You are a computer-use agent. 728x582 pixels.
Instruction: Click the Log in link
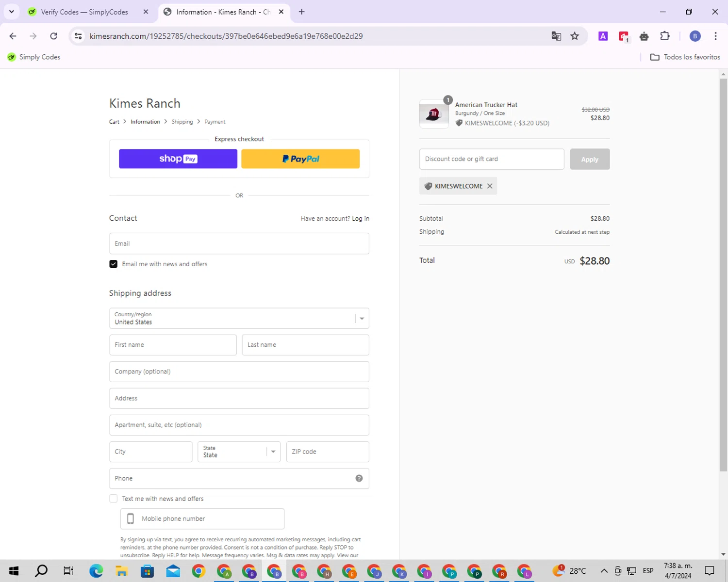point(361,219)
